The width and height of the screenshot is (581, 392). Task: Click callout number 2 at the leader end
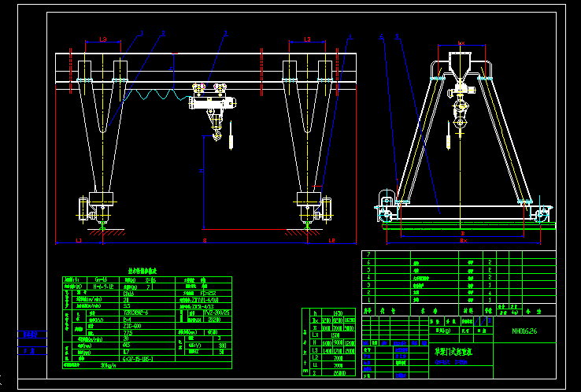164,33
